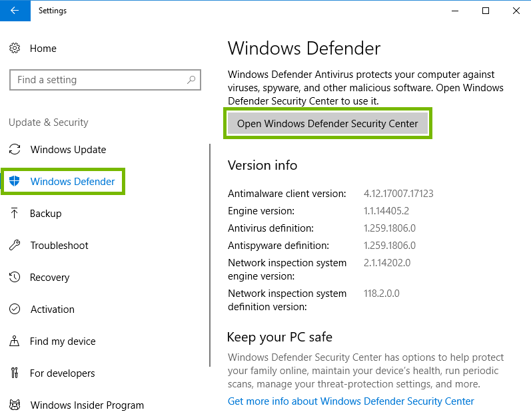The image size is (531, 420).
Task: Click the Backup upload arrow icon
Action: click(14, 213)
